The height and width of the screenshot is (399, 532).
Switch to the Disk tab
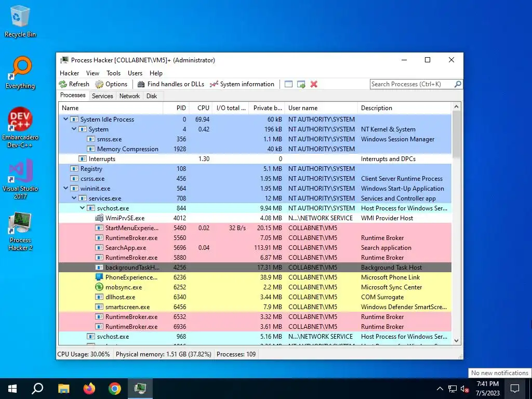152,96
